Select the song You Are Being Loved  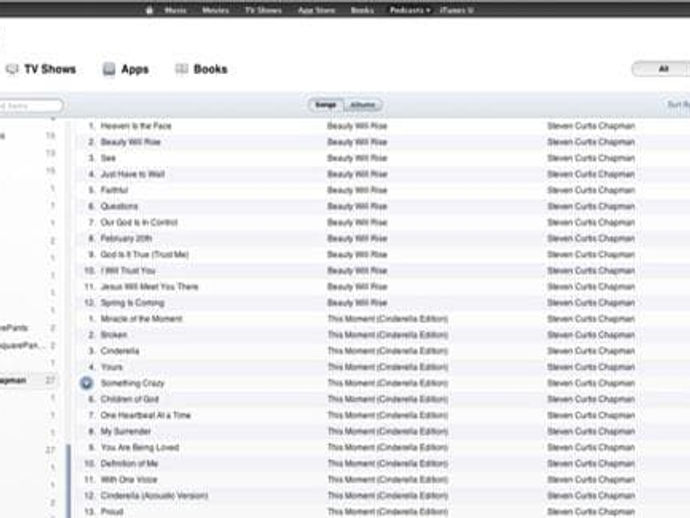(140, 447)
